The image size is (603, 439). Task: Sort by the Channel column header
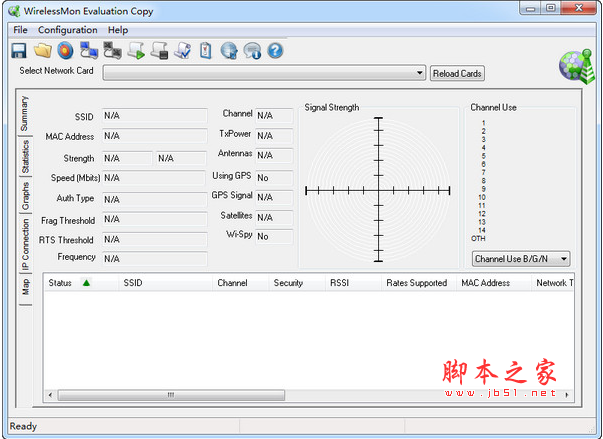coord(240,283)
